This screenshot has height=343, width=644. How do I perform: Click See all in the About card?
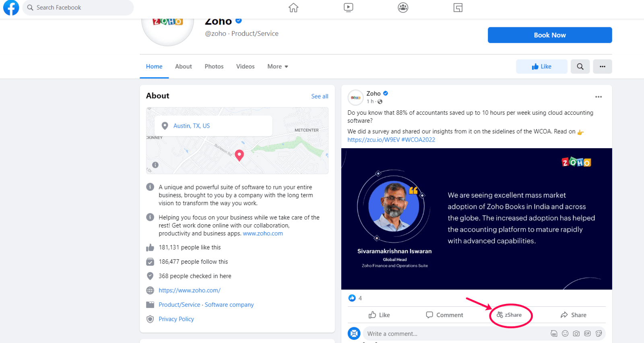point(320,96)
